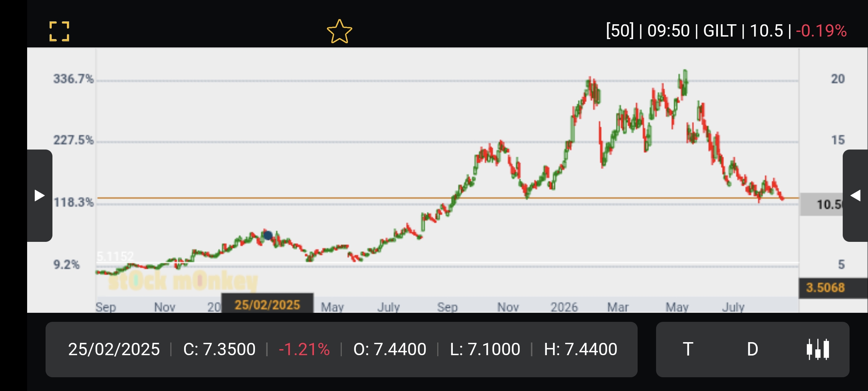The height and width of the screenshot is (391, 868).
Task: Tap the C: 7.3500 close value
Action: click(219, 349)
